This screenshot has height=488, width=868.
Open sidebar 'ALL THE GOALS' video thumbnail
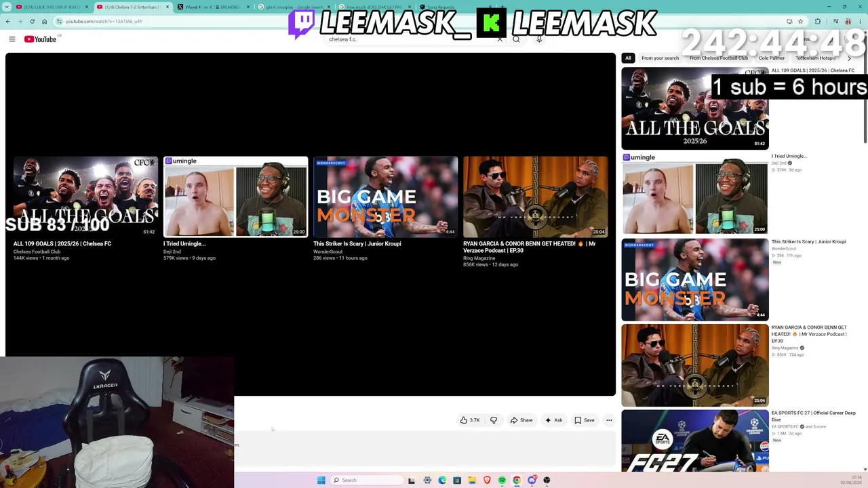[695, 108]
